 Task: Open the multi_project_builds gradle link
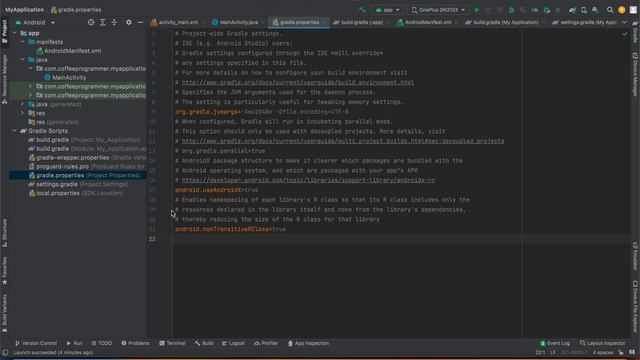[343, 141]
